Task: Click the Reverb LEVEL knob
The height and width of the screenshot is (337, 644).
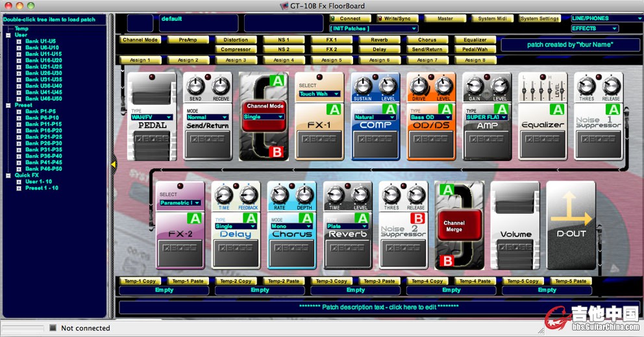Action: pyautogui.click(x=360, y=195)
